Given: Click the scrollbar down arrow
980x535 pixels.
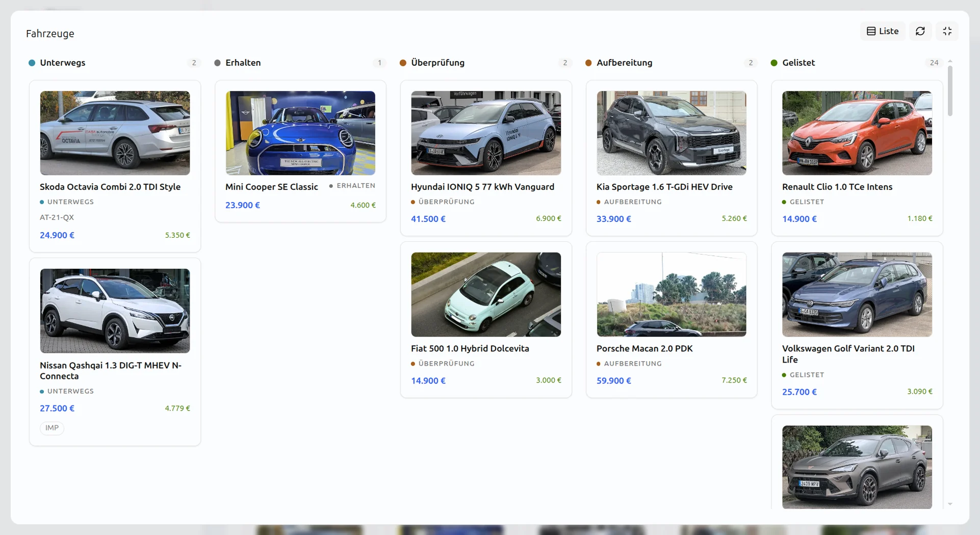Looking at the screenshot, I should click(950, 504).
